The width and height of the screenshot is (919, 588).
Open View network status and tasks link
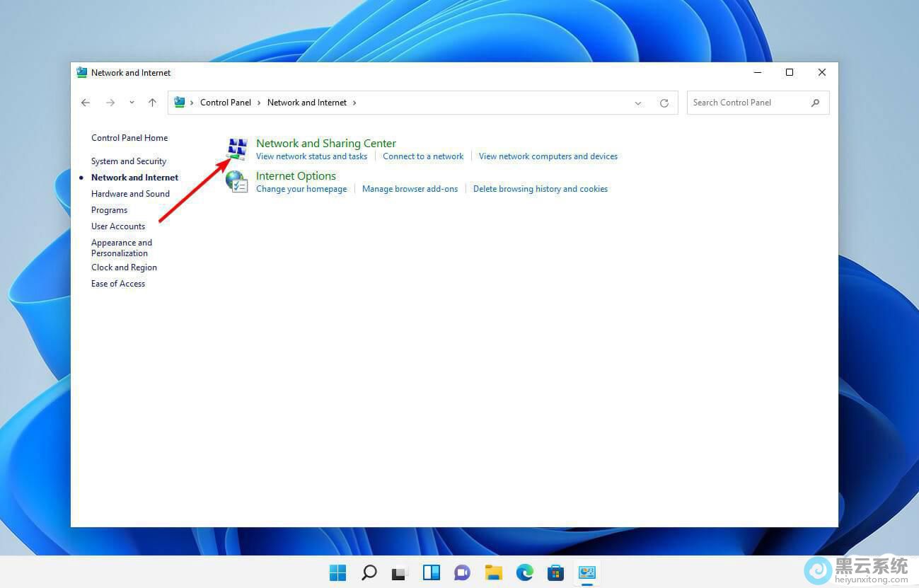click(311, 156)
